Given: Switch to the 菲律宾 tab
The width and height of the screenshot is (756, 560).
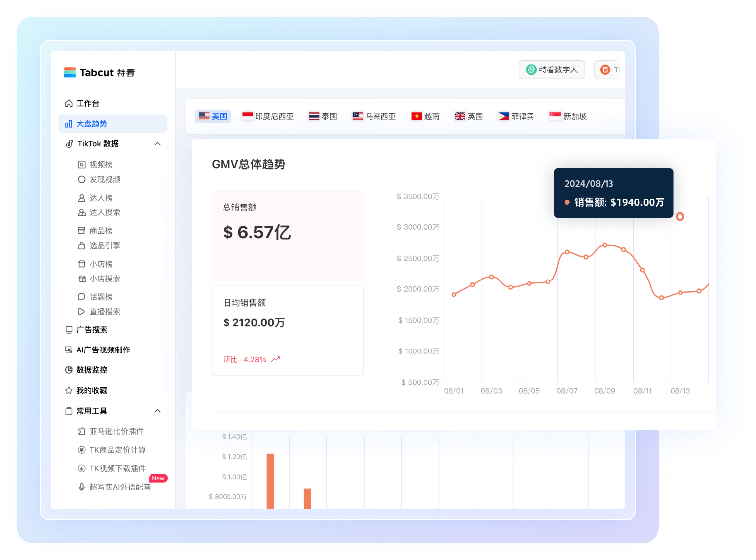Looking at the screenshot, I should (516, 116).
